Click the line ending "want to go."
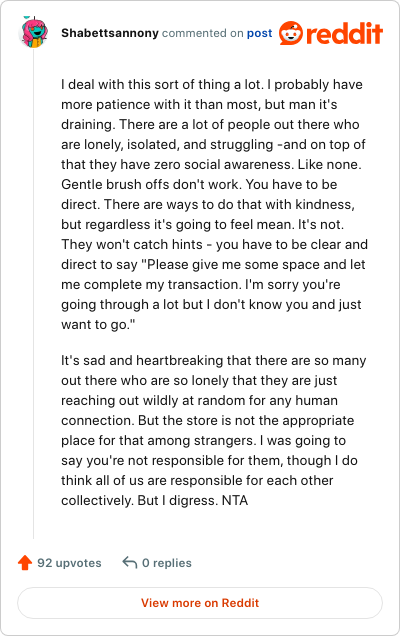Screen dimensions: 400x636 coord(98,324)
